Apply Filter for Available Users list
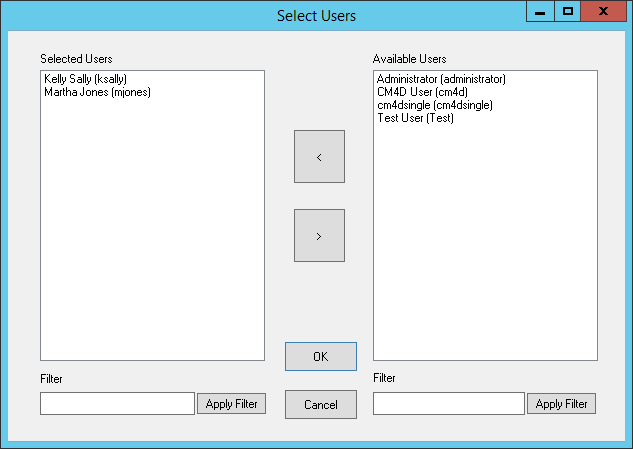The image size is (633, 449). [x=563, y=404]
